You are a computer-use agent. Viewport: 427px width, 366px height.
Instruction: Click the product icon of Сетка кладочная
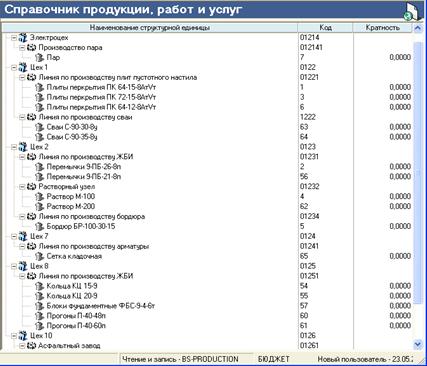(40, 256)
